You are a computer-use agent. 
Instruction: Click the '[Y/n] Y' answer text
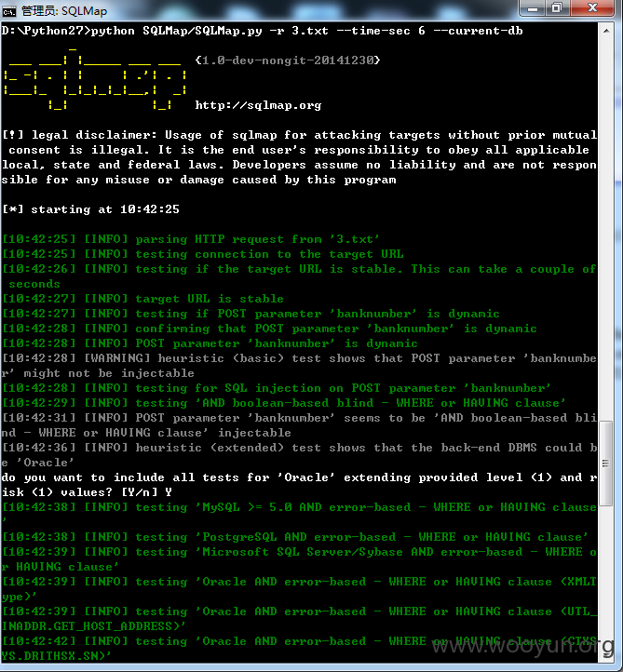coord(146,492)
